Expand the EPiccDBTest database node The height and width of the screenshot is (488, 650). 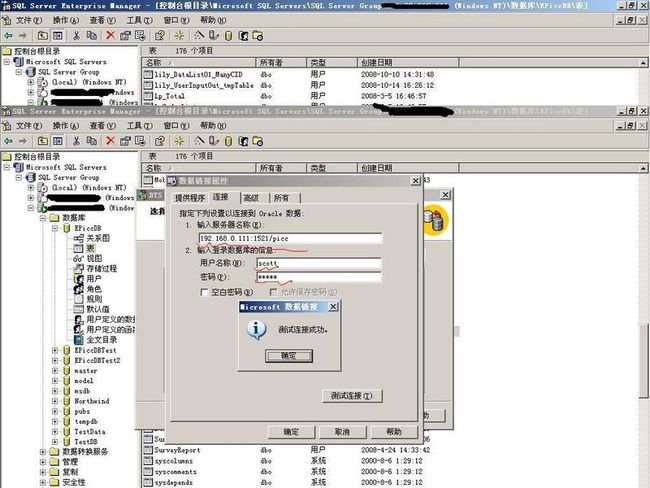[x=55, y=350]
